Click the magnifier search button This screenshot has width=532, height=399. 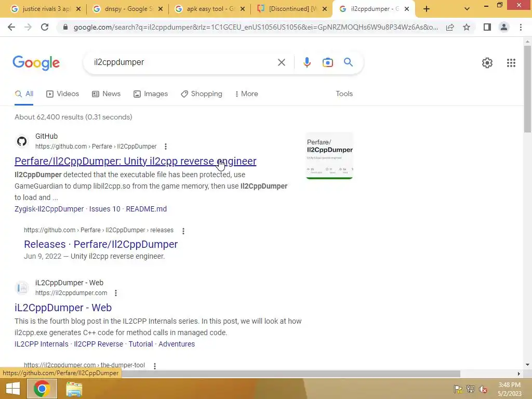[348, 62]
